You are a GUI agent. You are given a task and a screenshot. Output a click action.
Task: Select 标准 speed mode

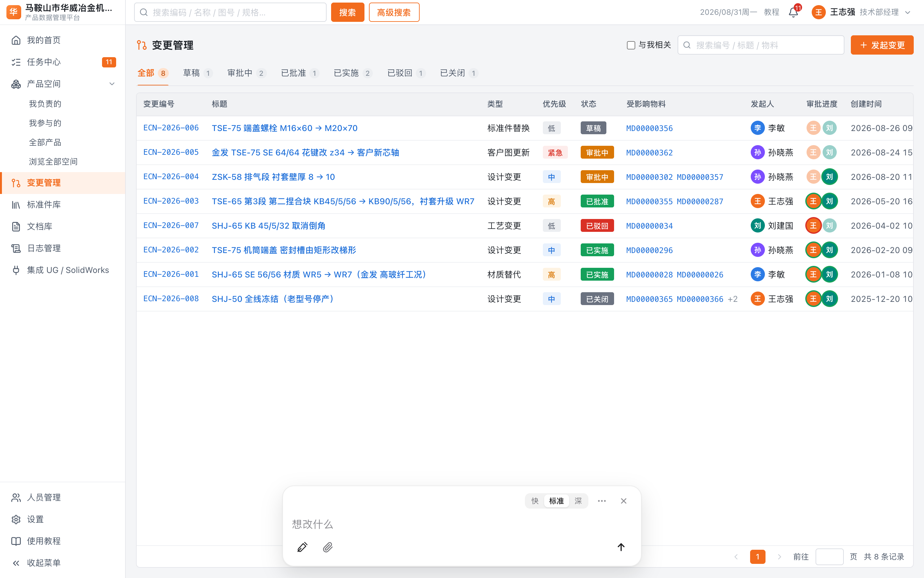[x=556, y=501]
